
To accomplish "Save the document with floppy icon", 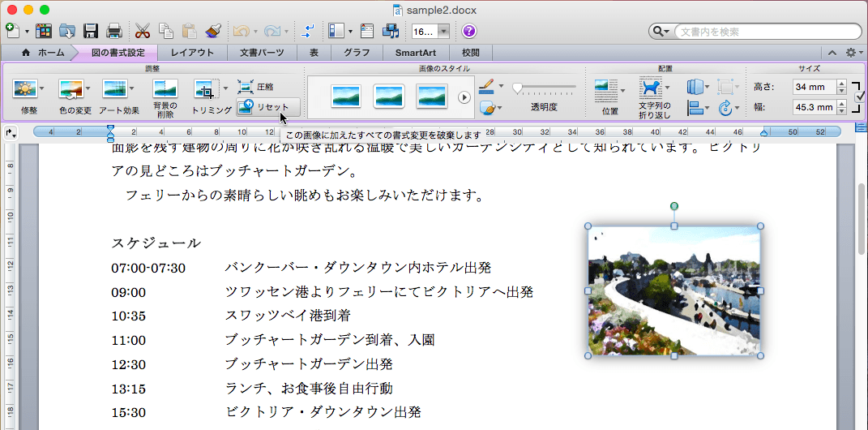I will tap(90, 31).
